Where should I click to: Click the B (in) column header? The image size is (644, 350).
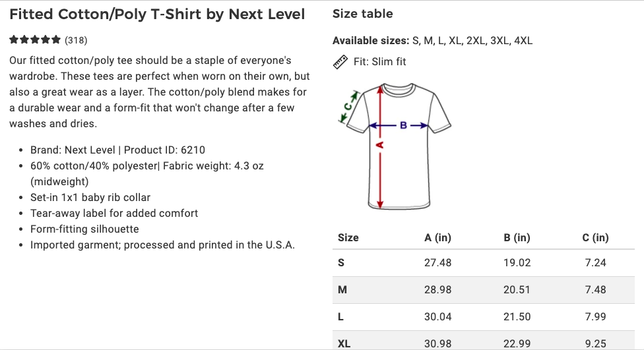517,238
